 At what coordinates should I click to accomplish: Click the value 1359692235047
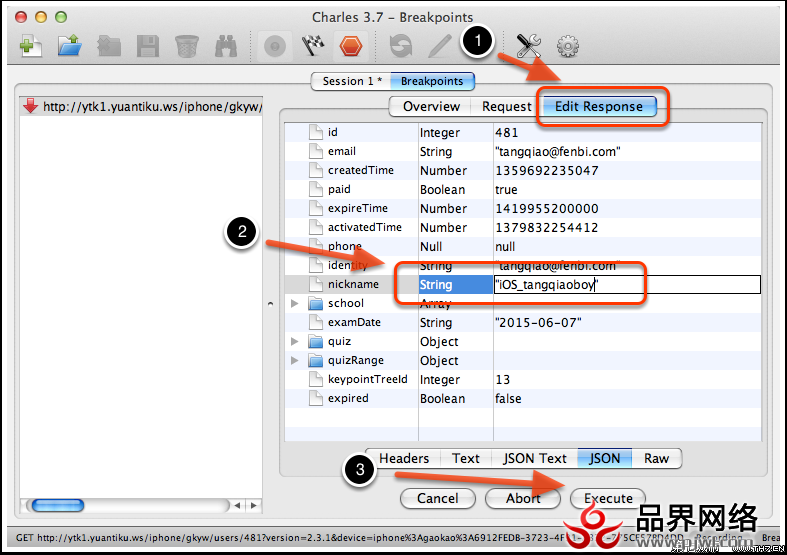(547, 171)
